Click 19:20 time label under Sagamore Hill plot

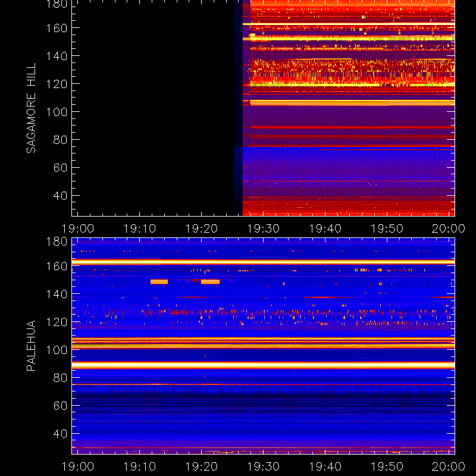(x=202, y=228)
